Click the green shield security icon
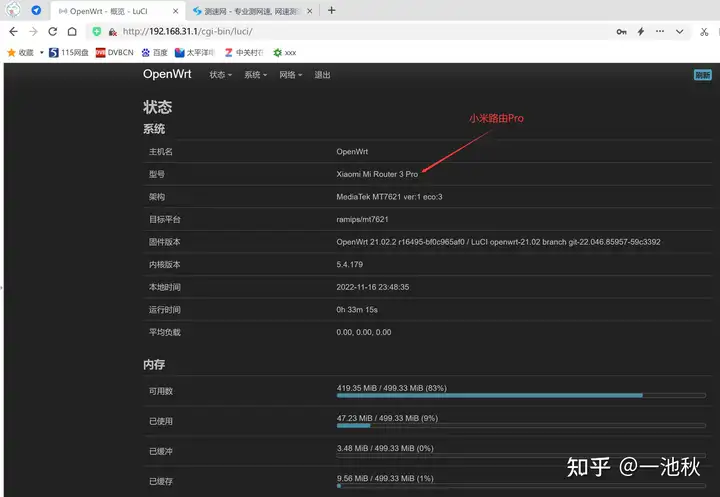 [96, 31]
